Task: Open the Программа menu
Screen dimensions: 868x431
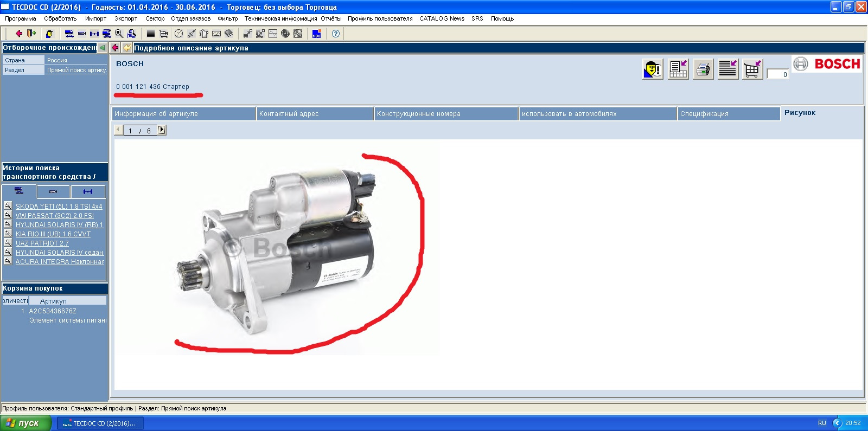Action: pyautogui.click(x=21, y=18)
